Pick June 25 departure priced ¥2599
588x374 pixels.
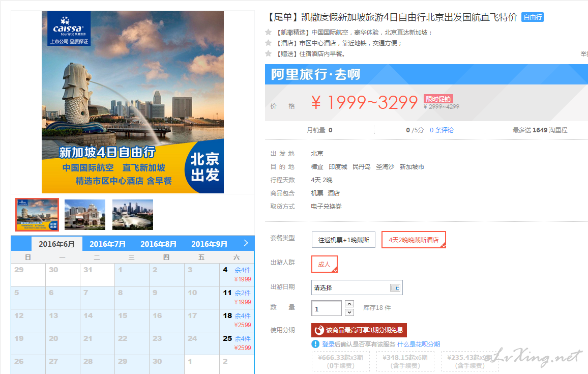click(237, 343)
